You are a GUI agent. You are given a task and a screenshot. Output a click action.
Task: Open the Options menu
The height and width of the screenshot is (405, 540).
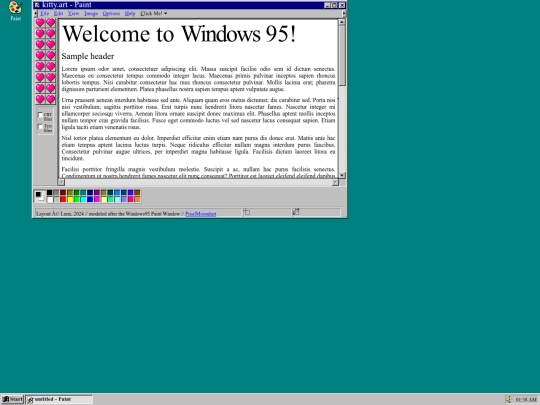[111, 13]
